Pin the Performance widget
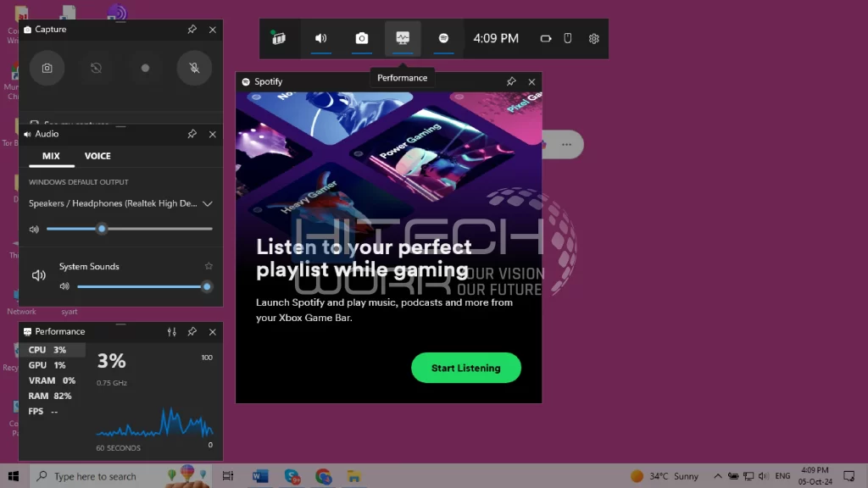Viewport: 868px width, 488px height. [192, 332]
